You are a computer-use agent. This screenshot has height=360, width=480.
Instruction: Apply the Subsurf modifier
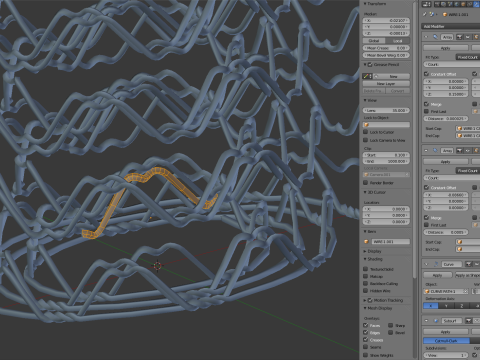[x=446, y=332]
